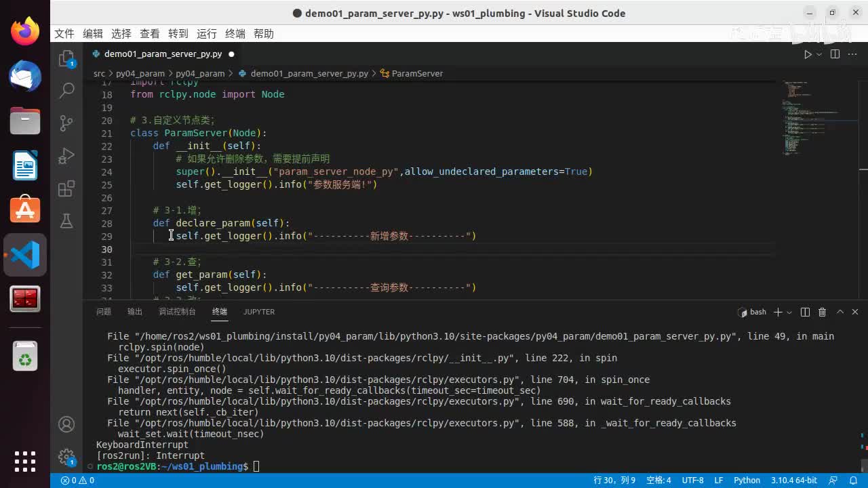
Task: Click the UTF-8 encoding status item
Action: [692, 480]
